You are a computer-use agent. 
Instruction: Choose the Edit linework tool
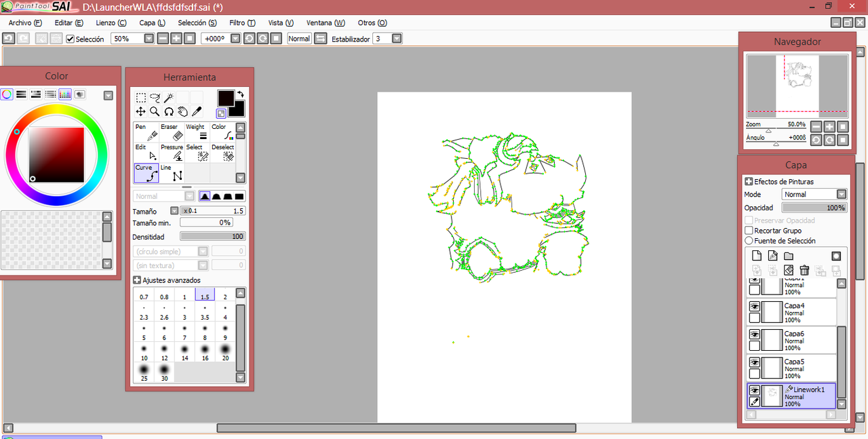coord(146,153)
